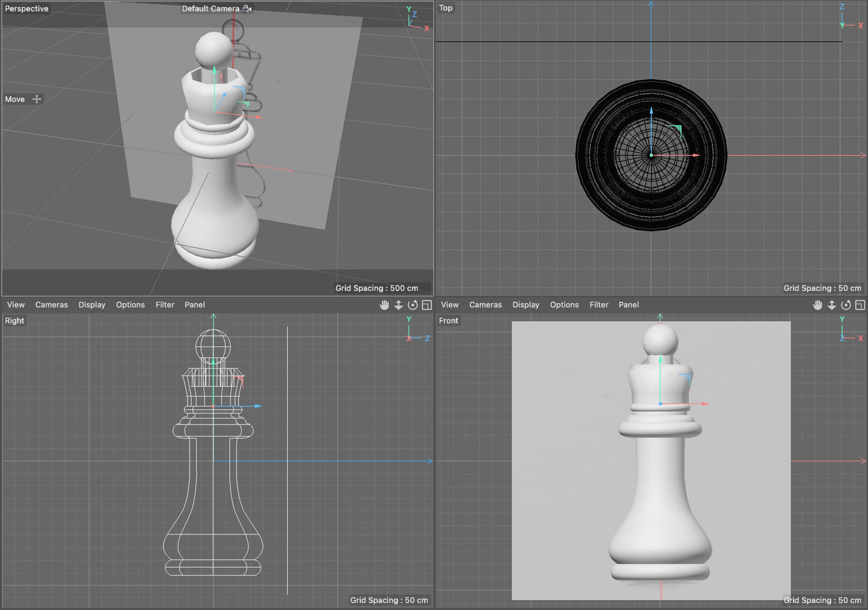Click the axis orientation gizmo in Top viewport
Image resolution: width=868 pixels, height=610 pixels.
(x=844, y=16)
